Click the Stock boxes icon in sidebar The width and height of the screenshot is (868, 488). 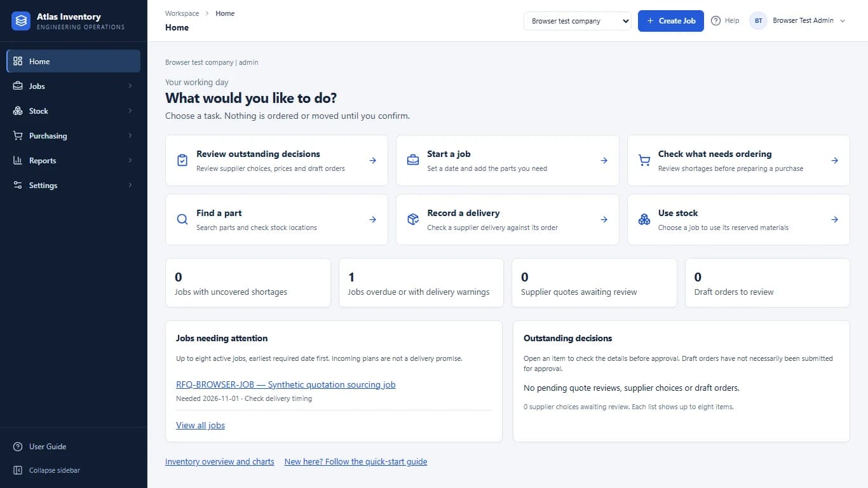click(x=18, y=111)
